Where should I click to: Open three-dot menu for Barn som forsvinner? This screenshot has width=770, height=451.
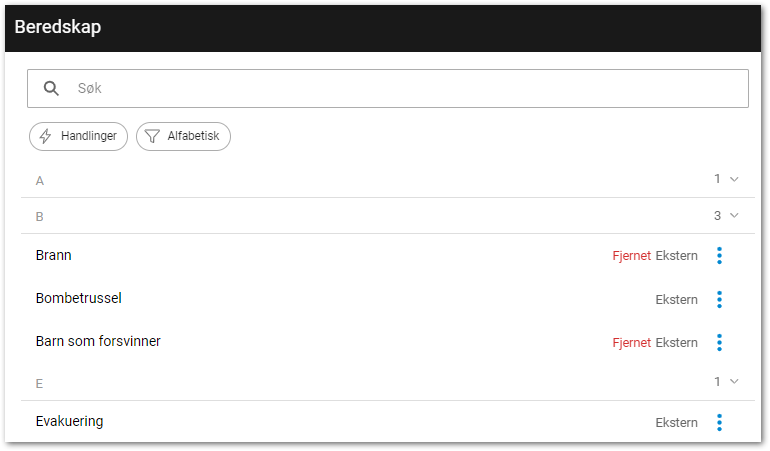coord(719,343)
